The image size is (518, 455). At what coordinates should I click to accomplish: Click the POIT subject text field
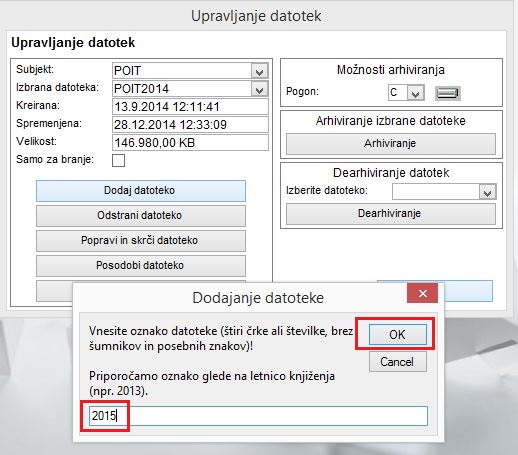coord(182,71)
